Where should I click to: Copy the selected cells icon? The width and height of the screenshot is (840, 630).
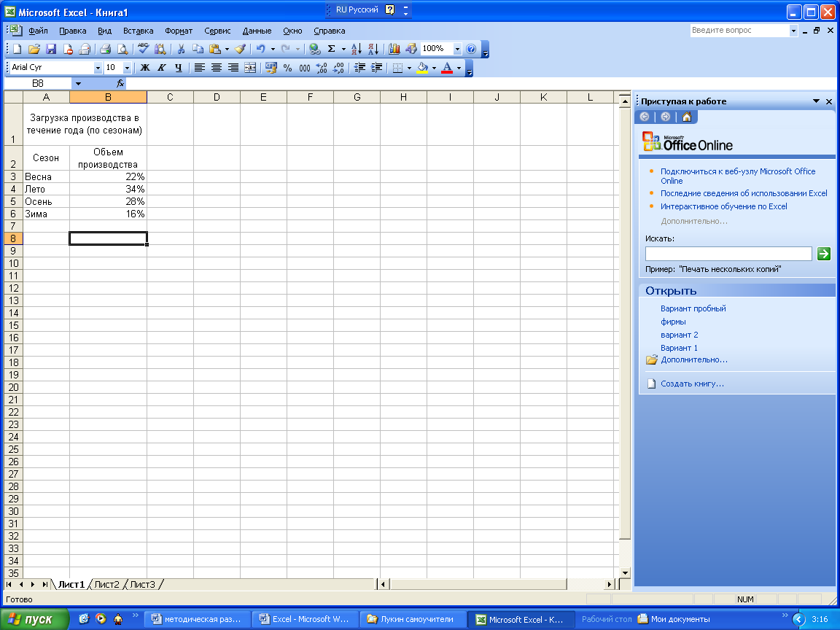tap(198, 50)
